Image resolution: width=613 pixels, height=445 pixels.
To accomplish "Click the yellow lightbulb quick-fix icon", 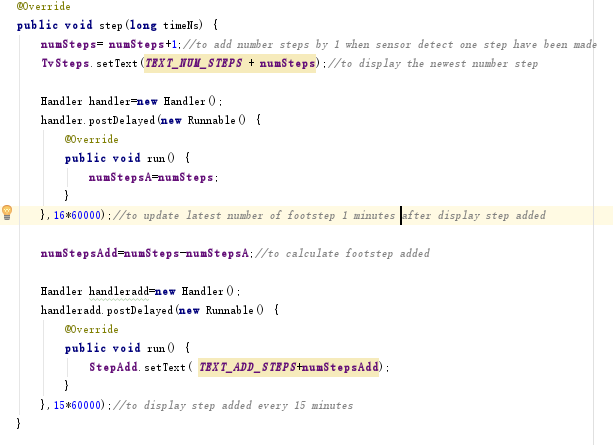I will click(7, 212).
